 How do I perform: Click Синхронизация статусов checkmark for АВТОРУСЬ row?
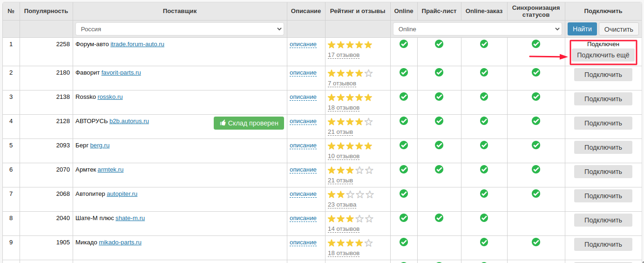[x=536, y=121]
